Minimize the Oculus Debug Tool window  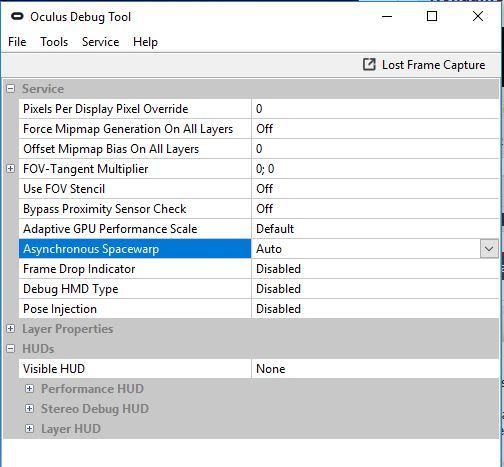click(387, 16)
